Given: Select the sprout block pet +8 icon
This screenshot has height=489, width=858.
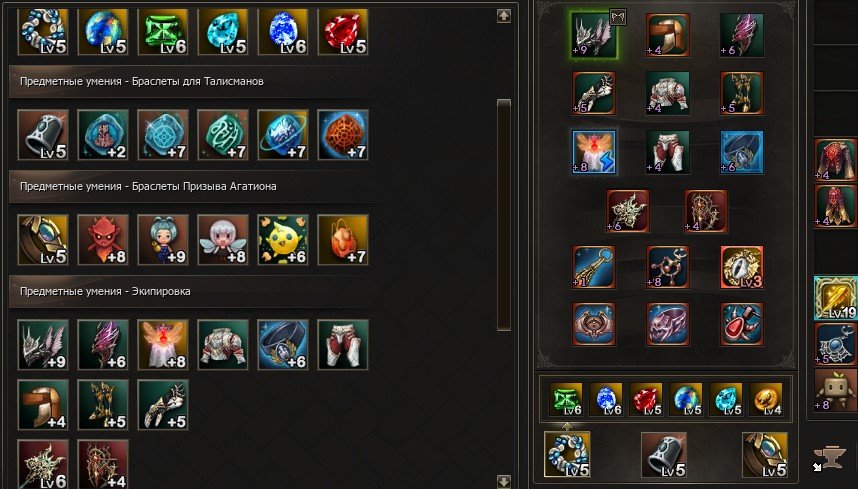Looking at the screenshot, I should [836, 391].
